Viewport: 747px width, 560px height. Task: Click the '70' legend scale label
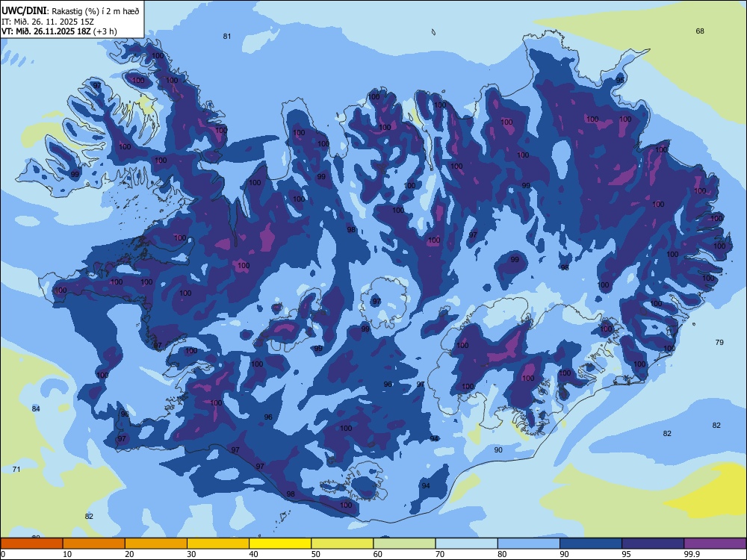tap(440, 554)
